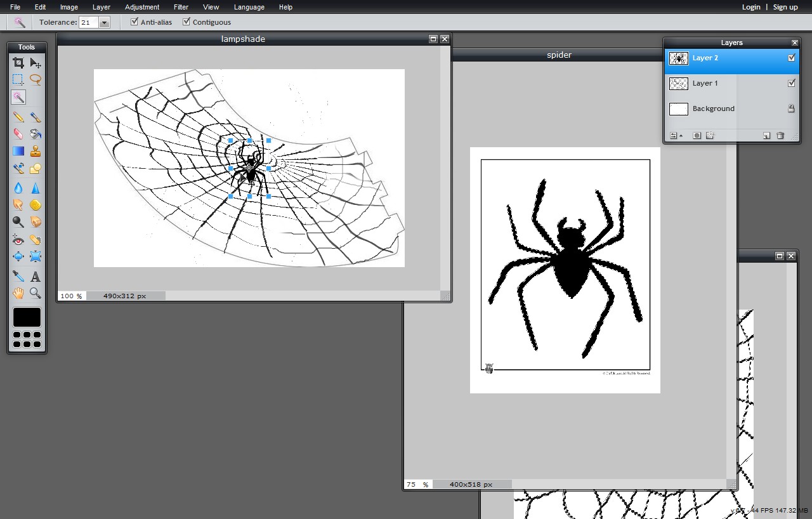812x519 pixels.
Task: Select Layer 2 thumbnail in Layers panel
Action: 679,58
